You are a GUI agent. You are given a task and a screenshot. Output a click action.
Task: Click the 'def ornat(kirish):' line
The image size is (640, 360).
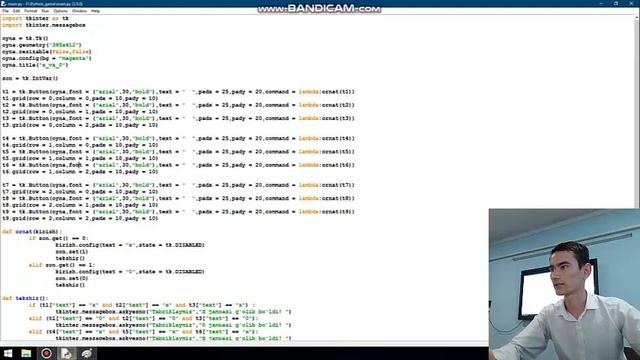click(32, 232)
